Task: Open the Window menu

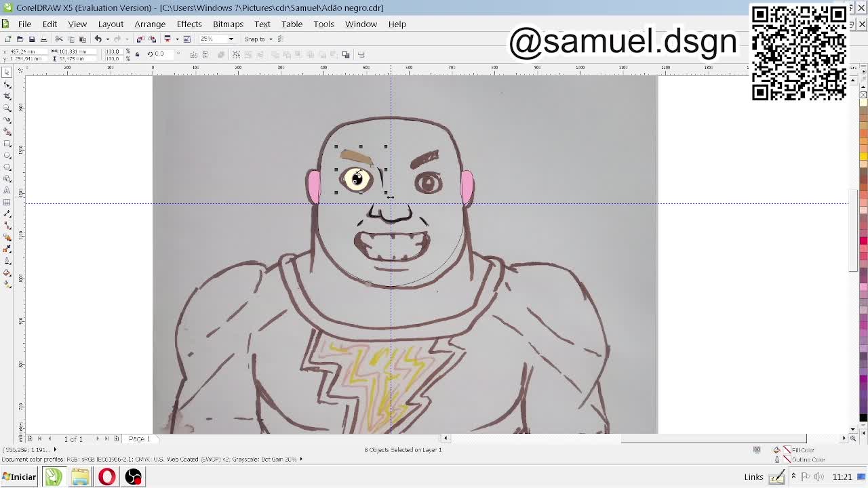Action: pos(361,24)
